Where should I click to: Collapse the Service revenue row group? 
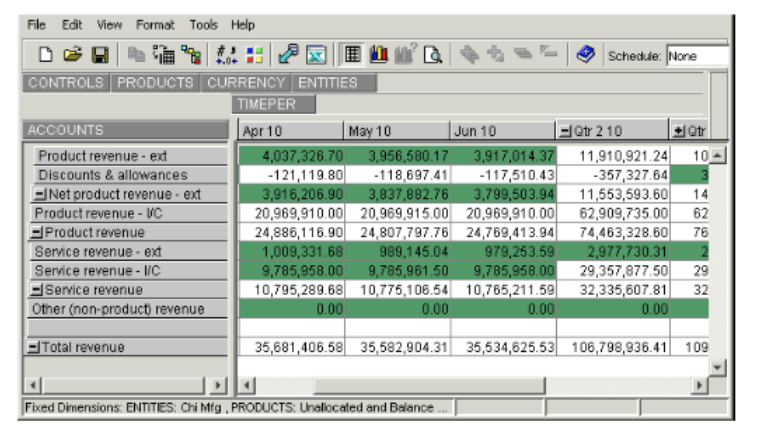(34, 290)
